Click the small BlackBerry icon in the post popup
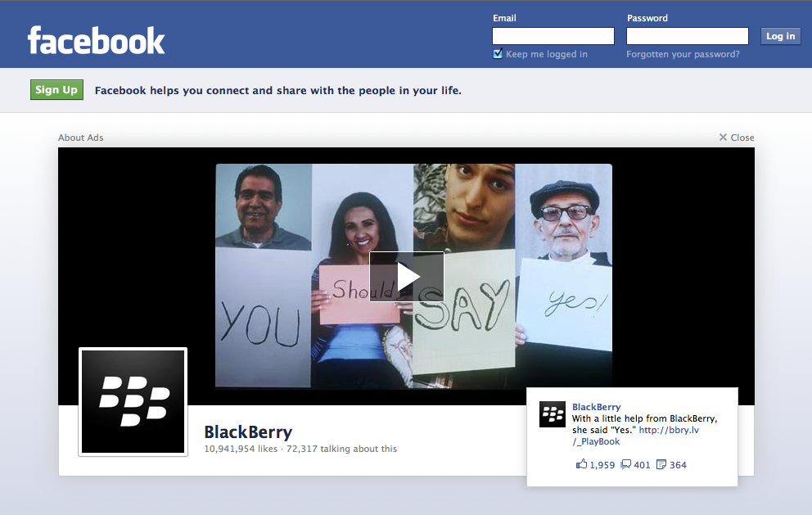The height and width of the screenshot is (515, 812). point(553,414)
